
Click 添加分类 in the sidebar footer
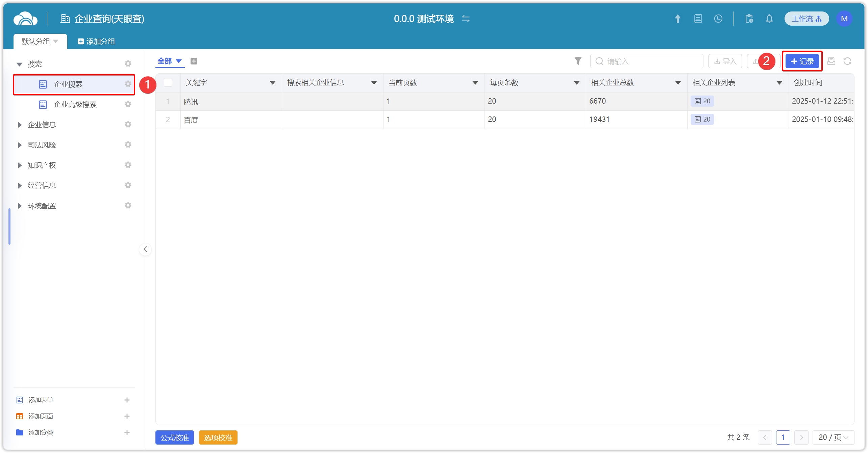41,432
